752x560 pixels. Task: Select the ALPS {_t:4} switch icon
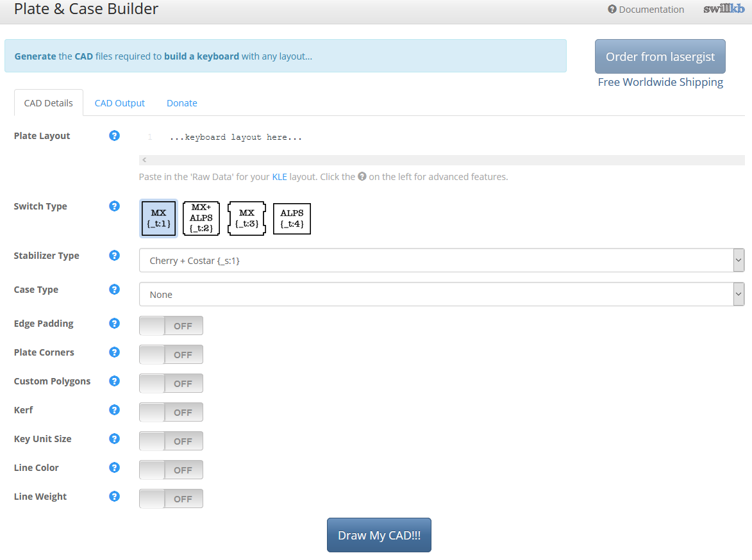coord(292,218)
